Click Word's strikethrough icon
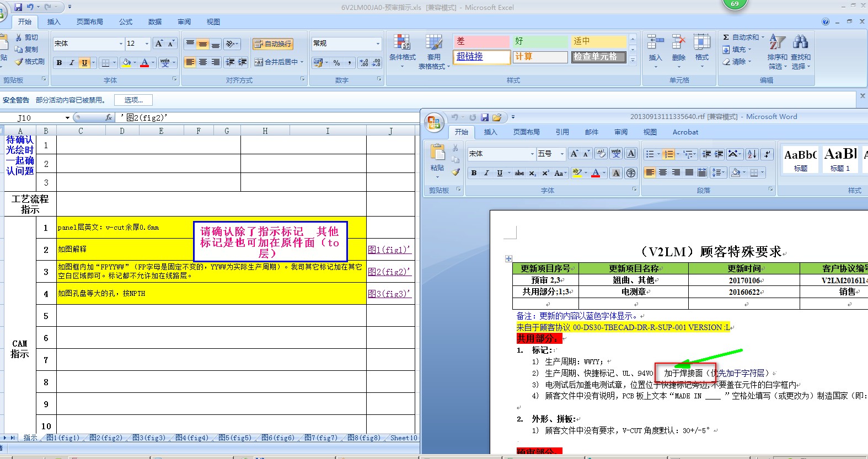Image resolution: width=868 pixels, height=459 pixels. [x=519, y=173]
